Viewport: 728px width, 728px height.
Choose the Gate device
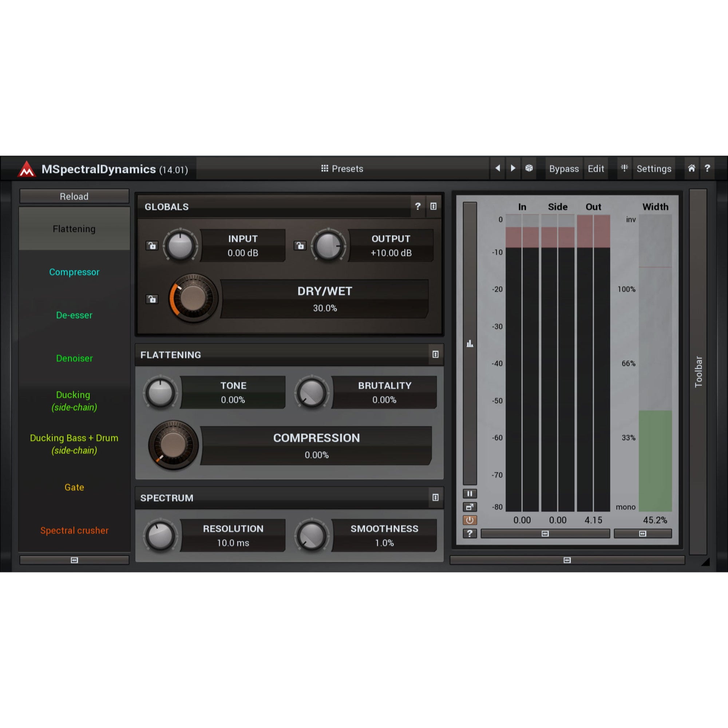pos(74,487)
